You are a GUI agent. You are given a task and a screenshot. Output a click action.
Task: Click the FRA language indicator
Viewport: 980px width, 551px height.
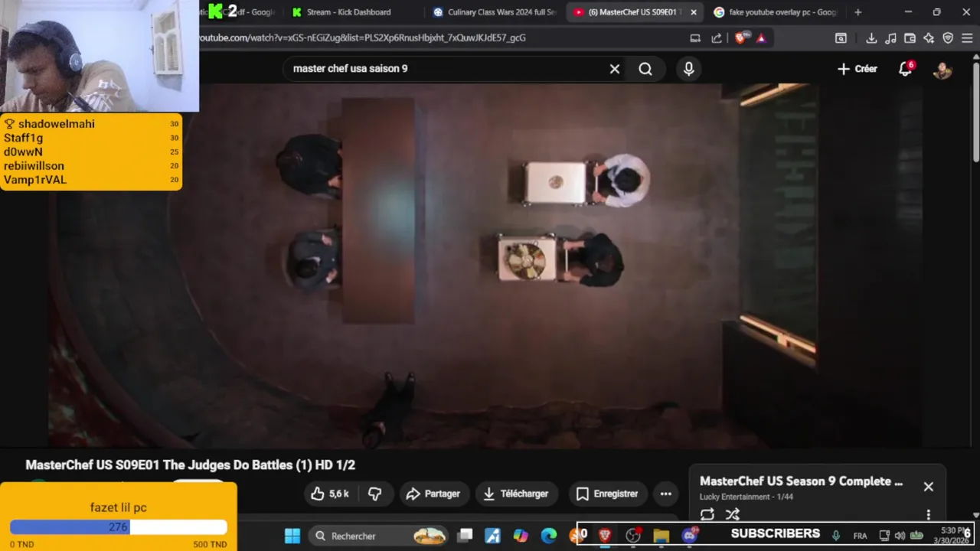tap(860, 536)
